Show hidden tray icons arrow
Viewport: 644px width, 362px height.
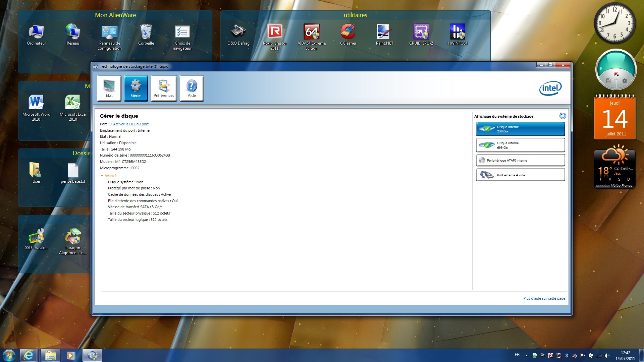coord(526,355)
